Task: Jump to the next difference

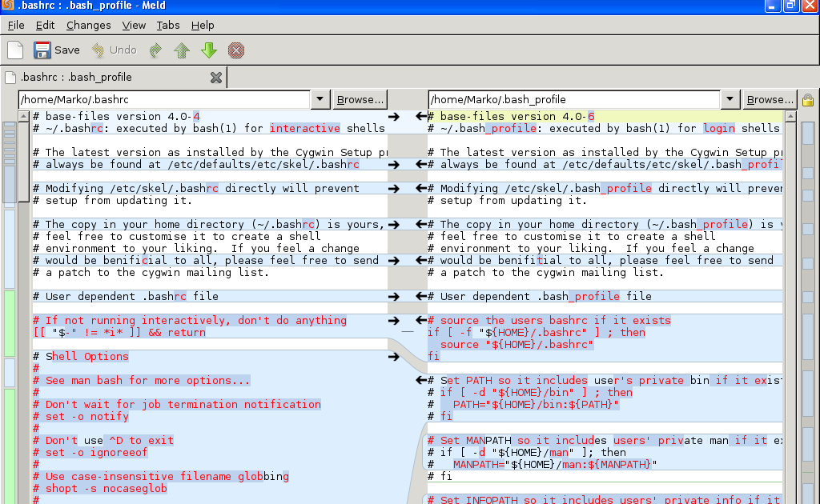Action: 208,50
